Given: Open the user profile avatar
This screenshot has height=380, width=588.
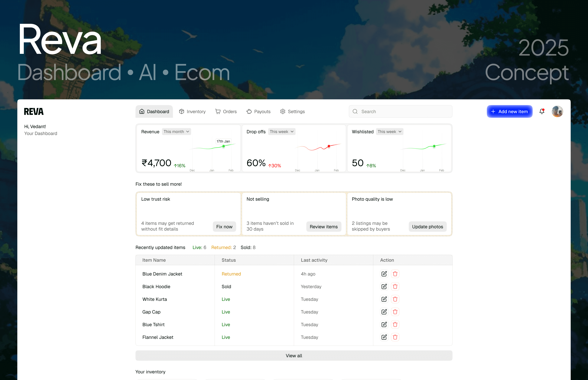Looking at the screenshot, I should (557, 112).
